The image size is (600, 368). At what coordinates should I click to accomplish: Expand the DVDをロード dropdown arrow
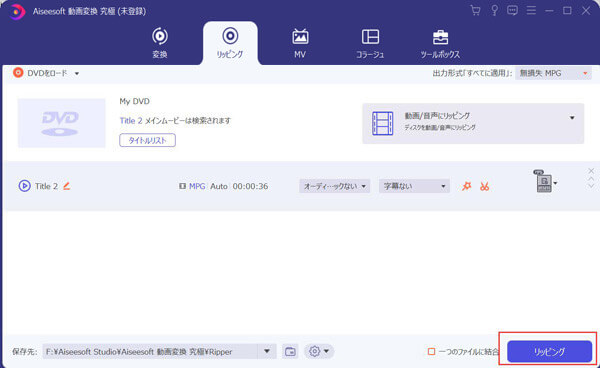[x=77, y=73]
